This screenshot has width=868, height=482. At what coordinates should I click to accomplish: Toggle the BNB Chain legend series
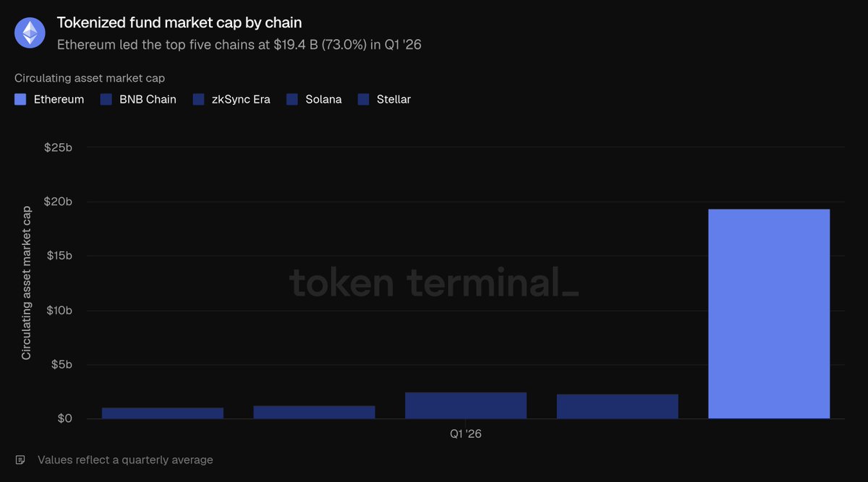coord(138,100)
